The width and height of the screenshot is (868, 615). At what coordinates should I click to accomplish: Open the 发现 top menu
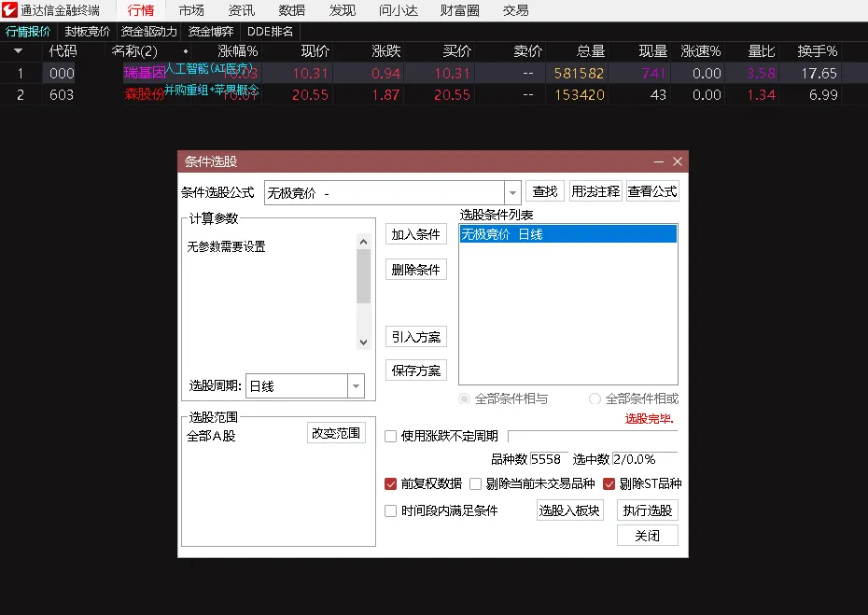tap(343, 10)
